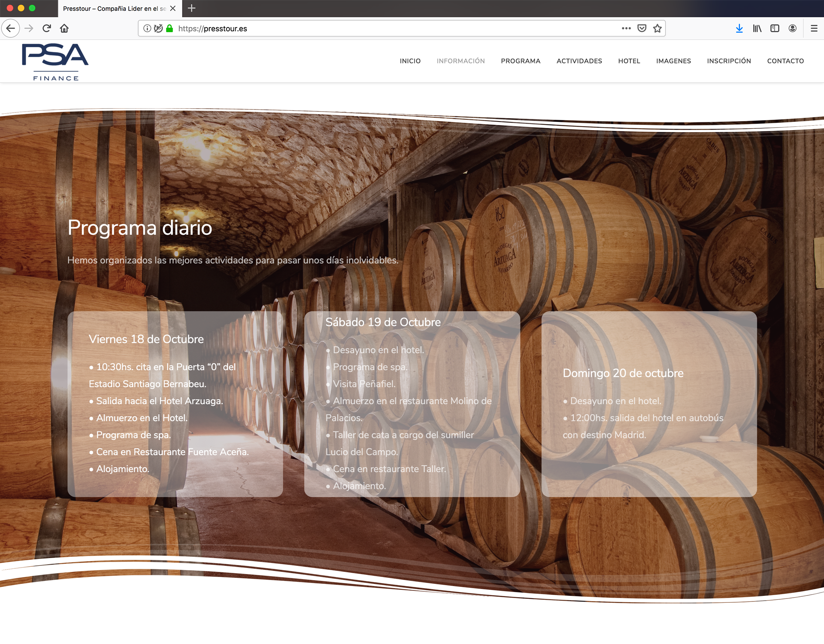Toggle tracking protection shield icon
This screenshot has height=644, width=824.
coord(158,28)
